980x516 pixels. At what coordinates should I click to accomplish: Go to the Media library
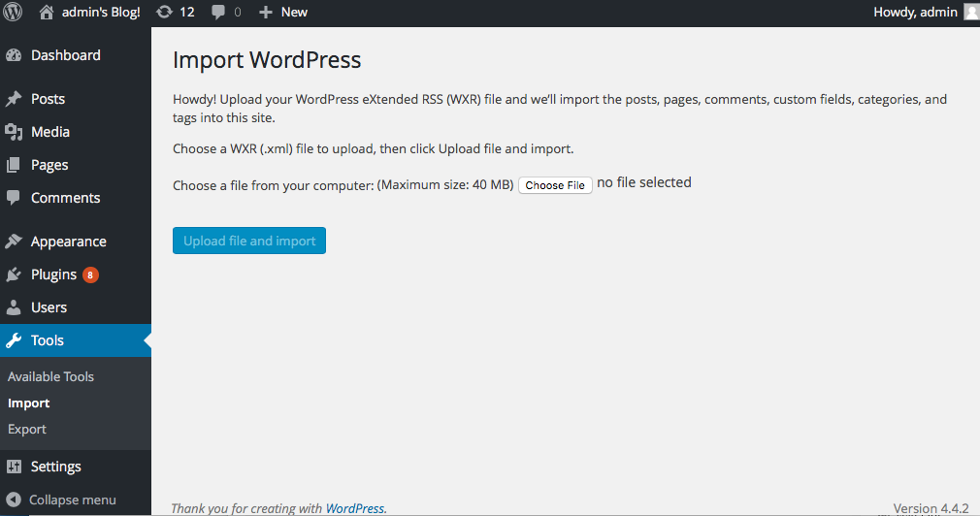(50, 132)
